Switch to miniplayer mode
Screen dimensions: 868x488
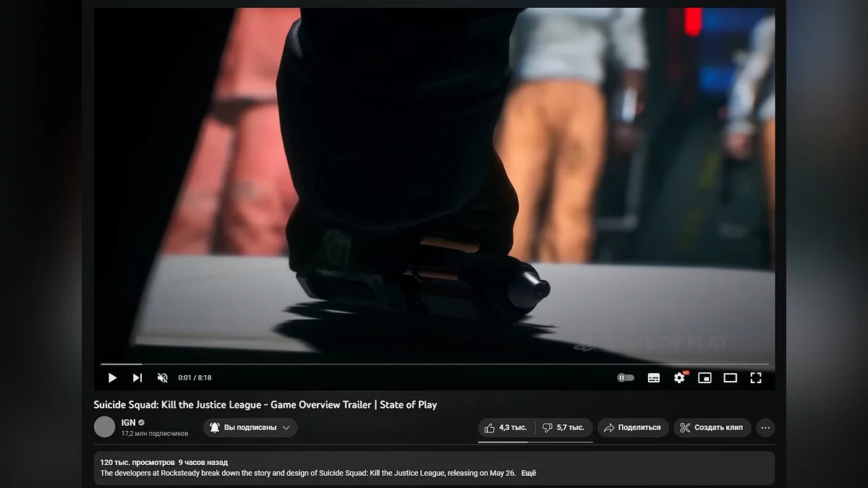tap(705, 377)
